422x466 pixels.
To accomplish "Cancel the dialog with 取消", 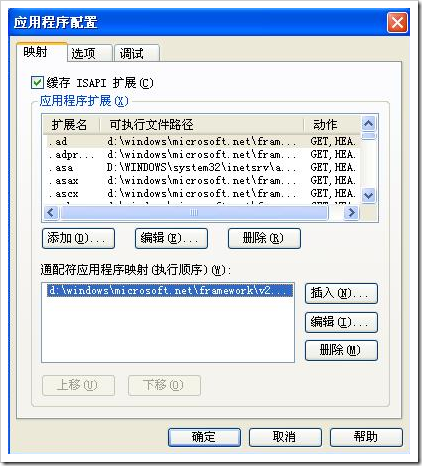I will 285,437.
